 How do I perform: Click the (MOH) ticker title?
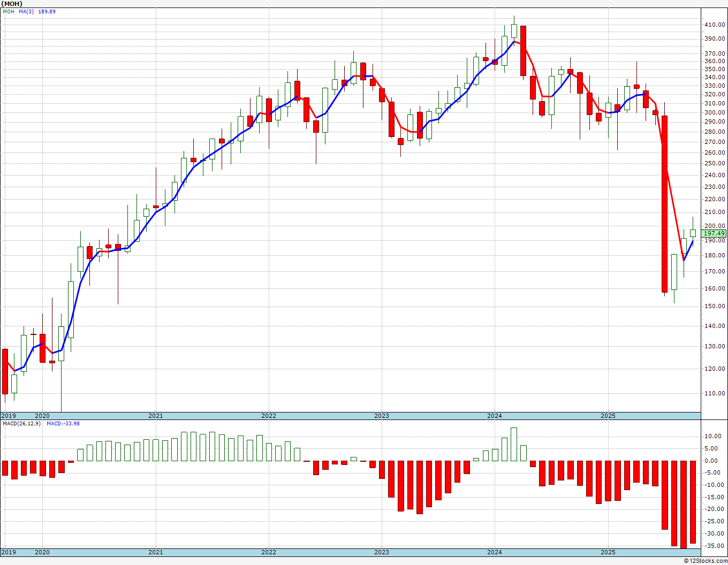pyautogui.click(x=12, y=3)
